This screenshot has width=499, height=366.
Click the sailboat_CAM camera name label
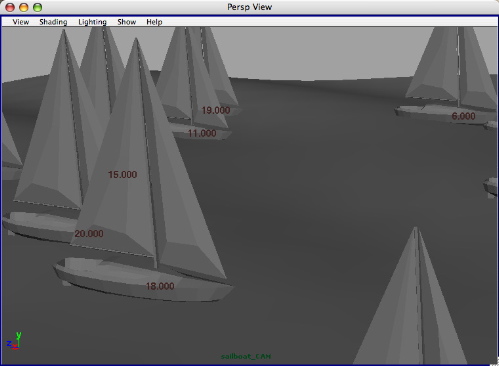(246, 356)
